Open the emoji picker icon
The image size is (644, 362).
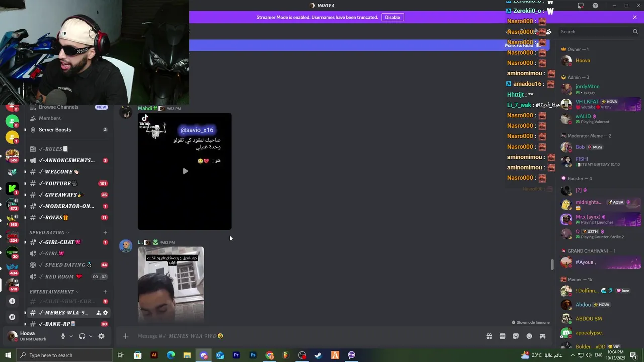[529, 336]
